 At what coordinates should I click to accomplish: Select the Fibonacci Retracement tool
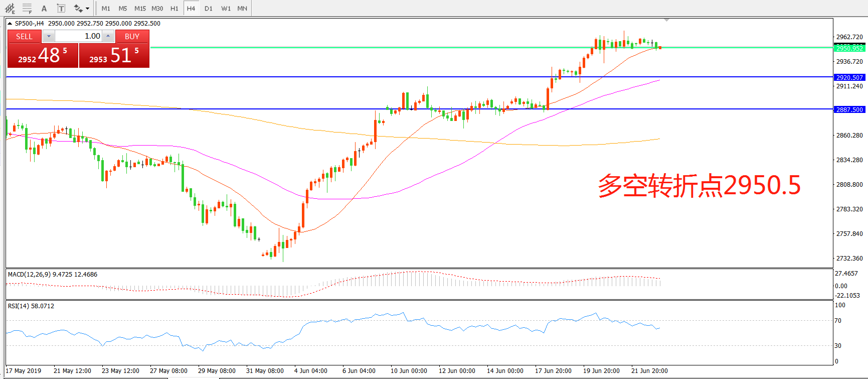27,9
